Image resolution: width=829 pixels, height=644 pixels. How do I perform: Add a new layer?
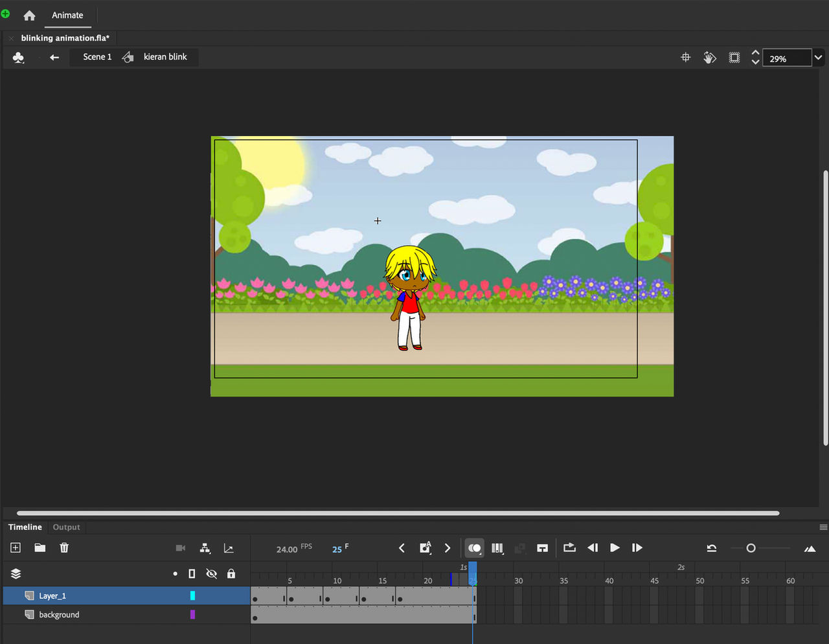[16, 548]
